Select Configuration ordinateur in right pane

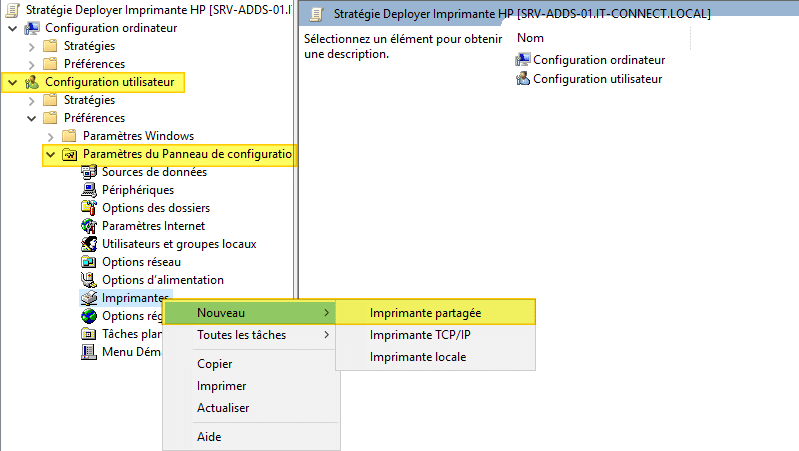tap(596, 60)
